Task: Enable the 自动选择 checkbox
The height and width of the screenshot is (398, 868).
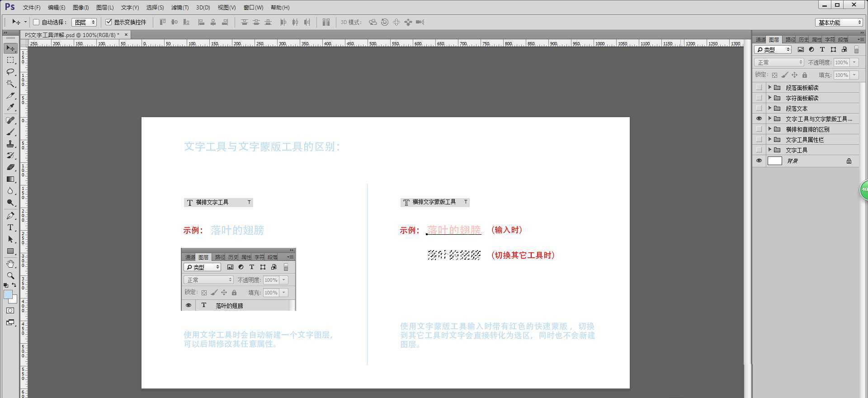Action: [37, 22]
